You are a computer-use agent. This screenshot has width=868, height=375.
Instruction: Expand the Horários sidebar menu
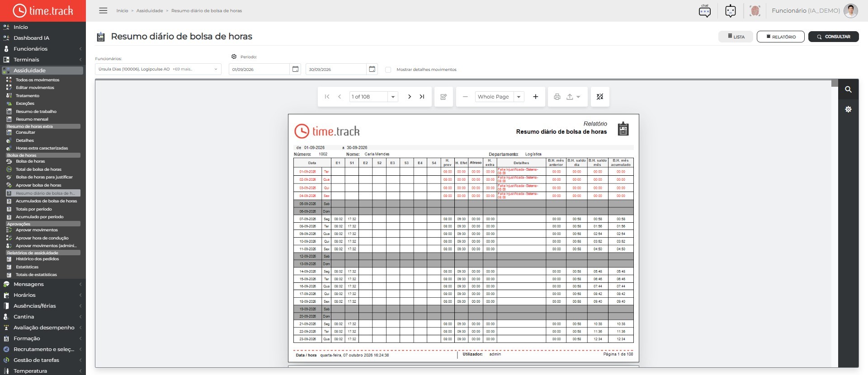pyautogui.click(x=43, y=295)
